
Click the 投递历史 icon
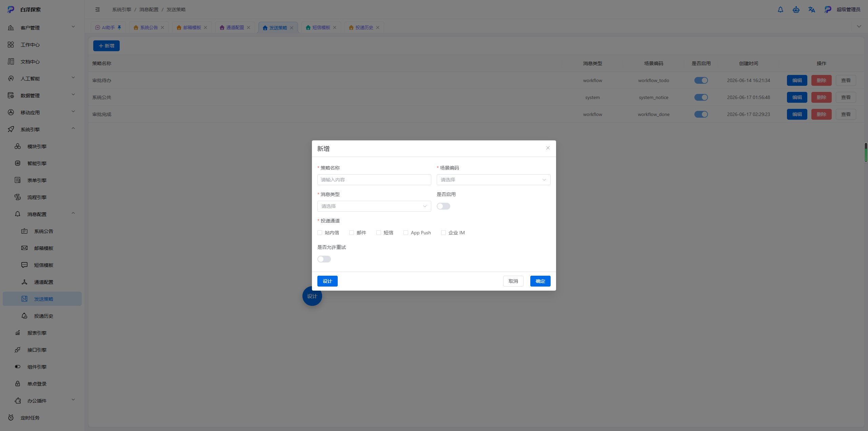[24, 316]
